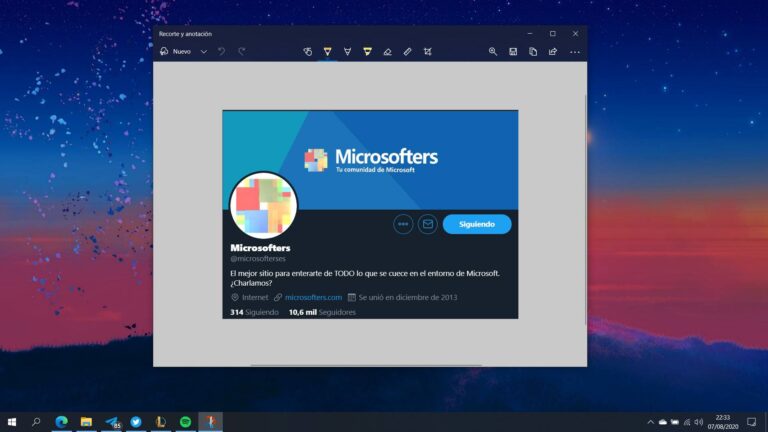The height and width of the screenshot is (432, 768).
Task: Open the network Wi-Fi tray icon
Action: tap(687, 422)
